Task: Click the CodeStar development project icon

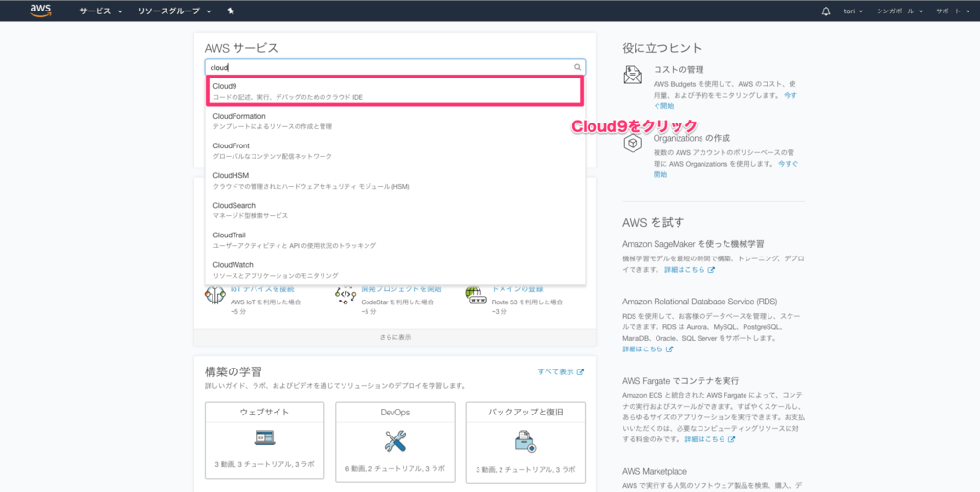Action: click(345, 295)
